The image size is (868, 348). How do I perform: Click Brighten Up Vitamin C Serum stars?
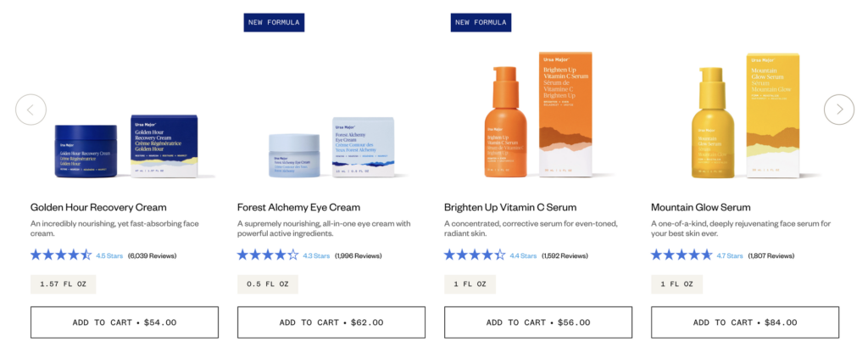tap(475, 255)
